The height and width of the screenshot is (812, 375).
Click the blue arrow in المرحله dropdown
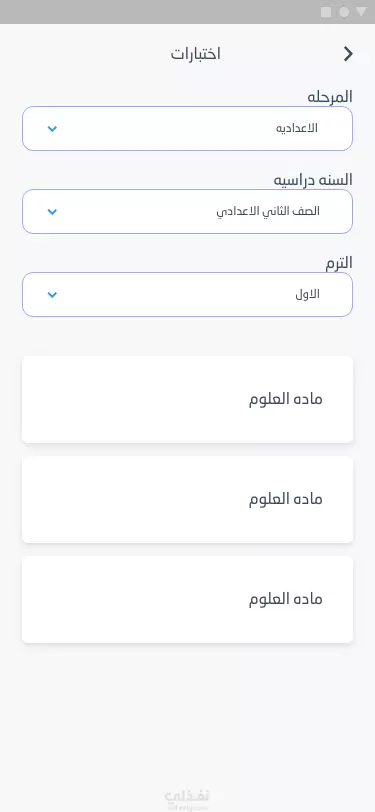tap(52, 129)
